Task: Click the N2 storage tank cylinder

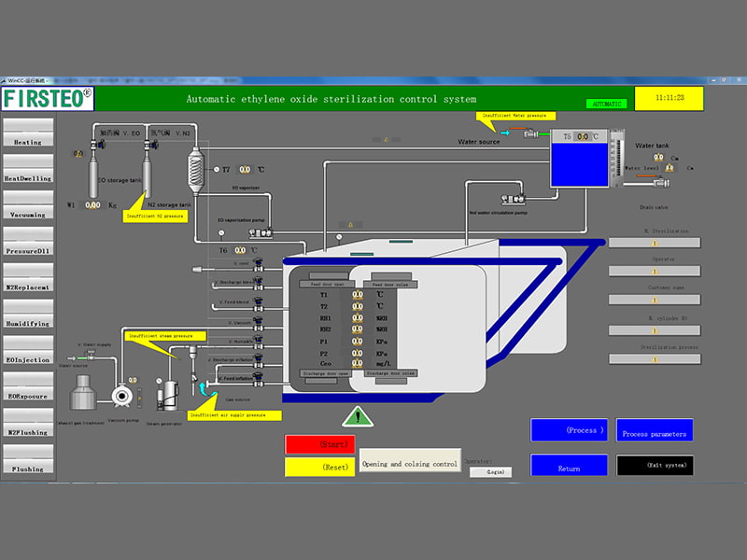Action: pyautogui.click(x=148, y=176)
